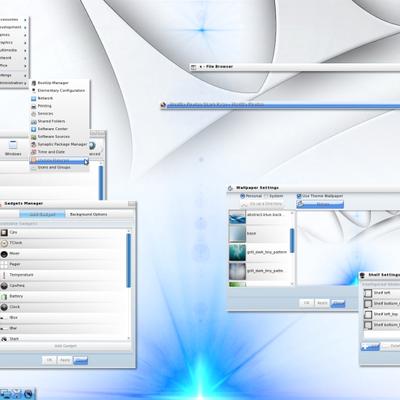Click Apply in Wallpaper Settings

tap(322, 303)
